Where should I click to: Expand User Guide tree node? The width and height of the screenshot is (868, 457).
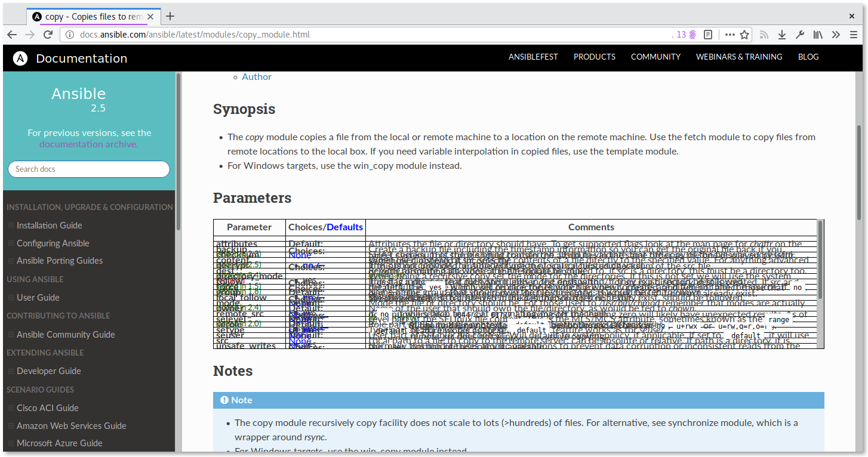pos(11,298)
